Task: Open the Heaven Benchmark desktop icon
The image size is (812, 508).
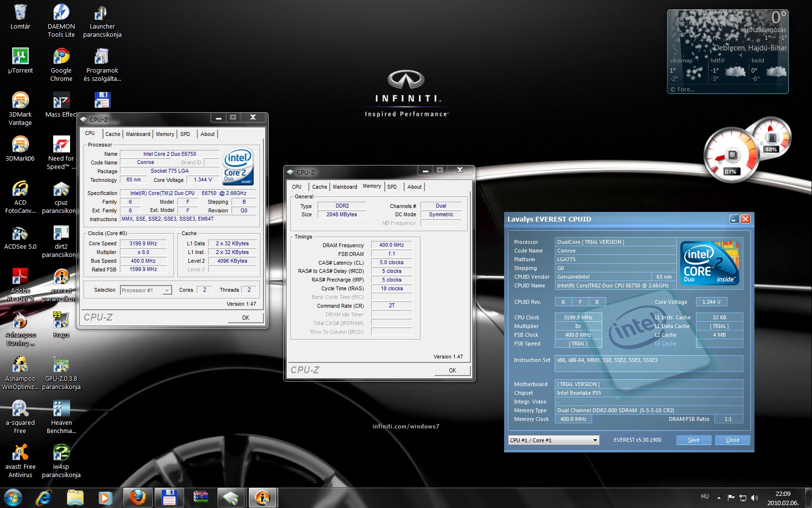Action: tap(61, 409)
